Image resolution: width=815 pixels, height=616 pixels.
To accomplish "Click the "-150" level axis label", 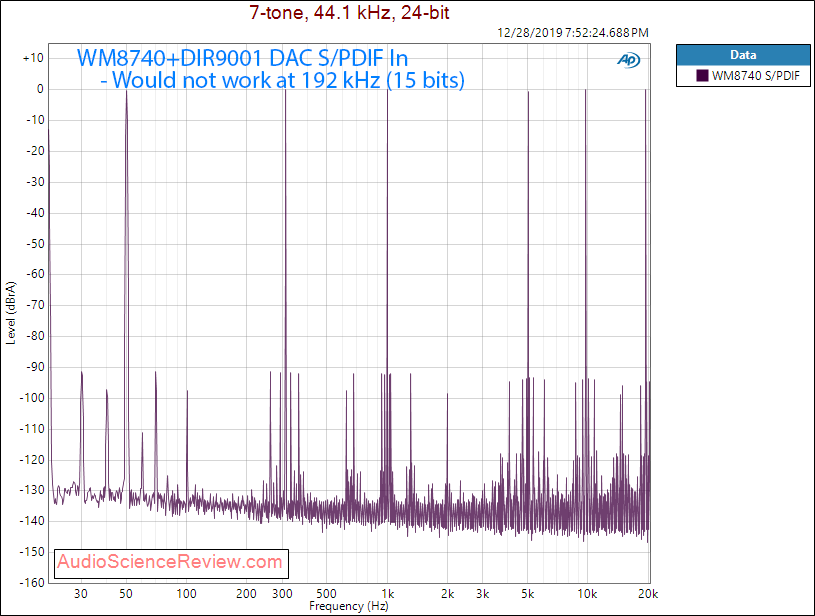I will click(32, 552).
